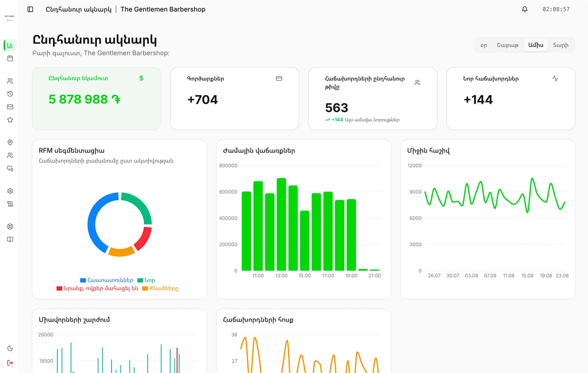Click the large +144 new clients value
The height and width of the screenshot is (373, 588).
coord(478,100)
